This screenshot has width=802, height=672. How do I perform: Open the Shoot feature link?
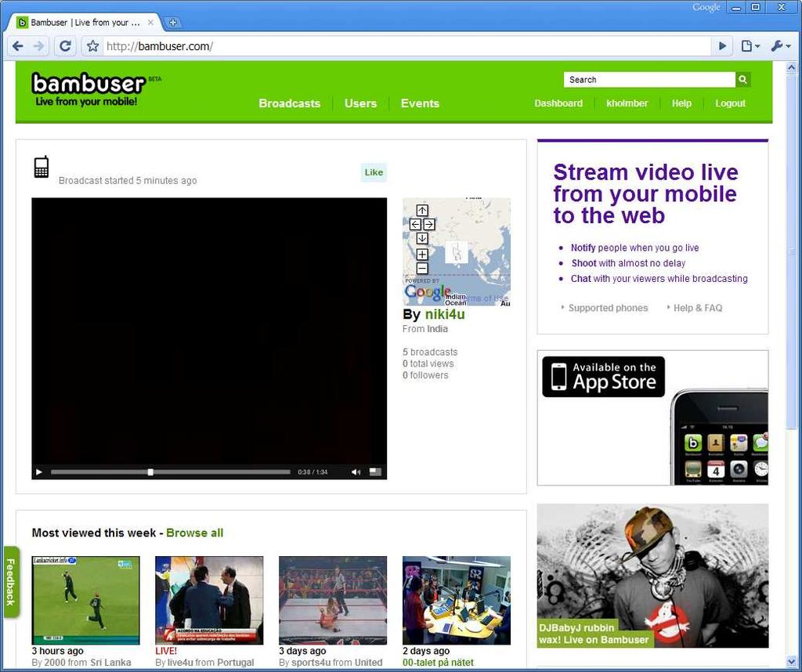click(x=583, y=263)
